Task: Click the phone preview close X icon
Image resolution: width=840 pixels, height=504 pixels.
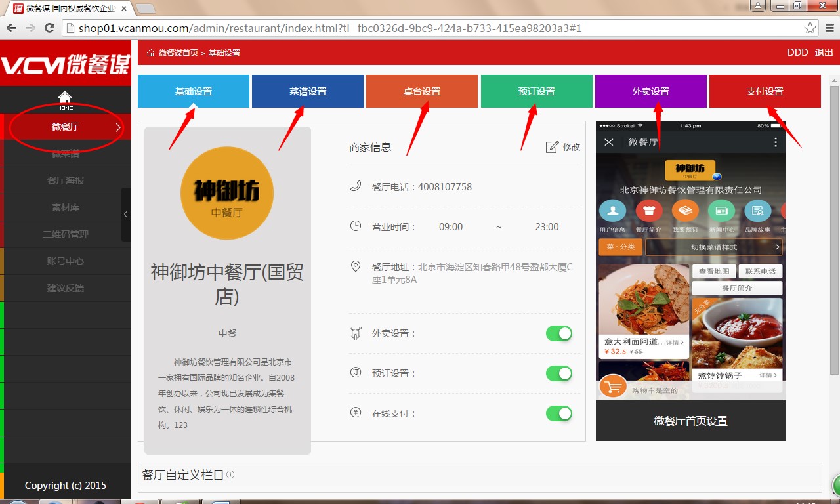Action: click(x=609, y=142)
